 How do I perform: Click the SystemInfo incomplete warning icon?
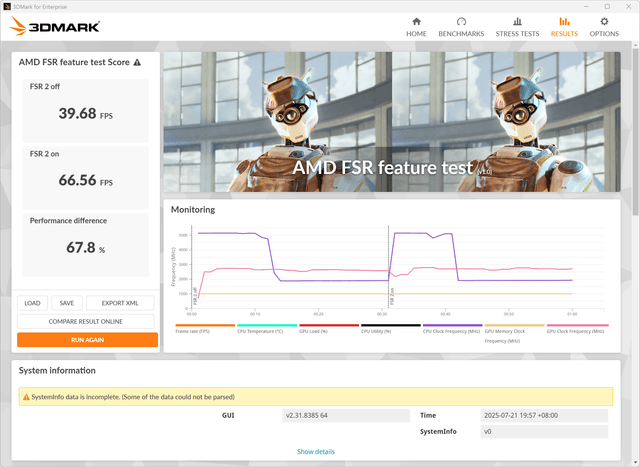26,397
